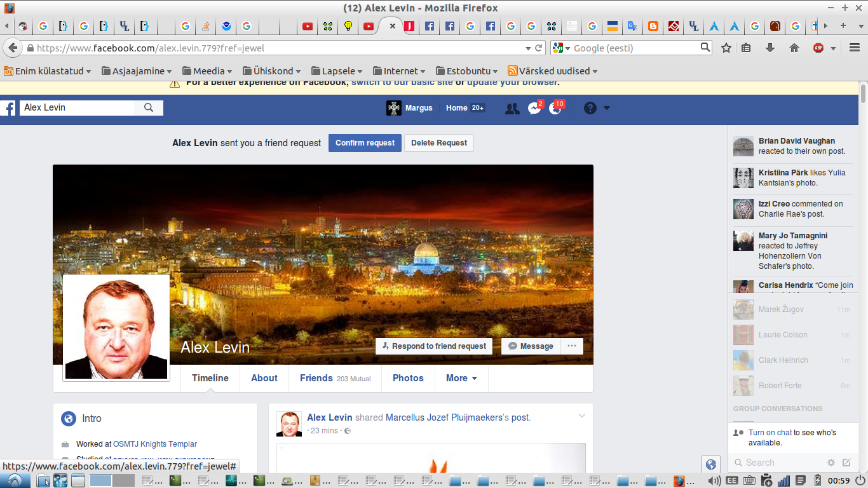The height and width of the screenshot is (488, 868).
Task: Open Margus profile link in top bar
Action: coord(410,108)
